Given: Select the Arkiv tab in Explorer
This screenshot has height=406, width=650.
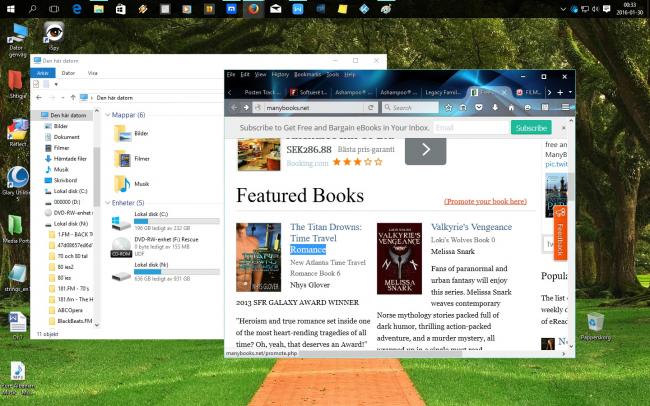Looking at the screenshot, I should pyautogui.click(x=43, y=73).
